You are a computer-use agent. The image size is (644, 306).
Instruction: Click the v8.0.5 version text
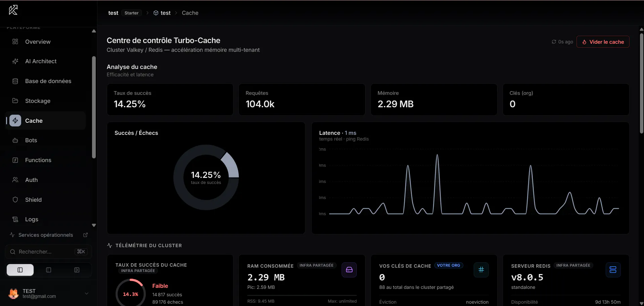point(527,277)
